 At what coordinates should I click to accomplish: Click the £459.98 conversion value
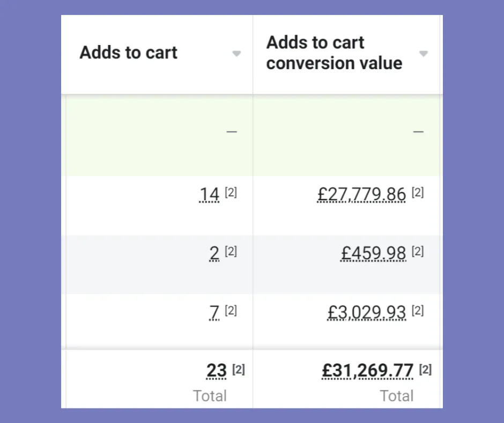[373, 253]
